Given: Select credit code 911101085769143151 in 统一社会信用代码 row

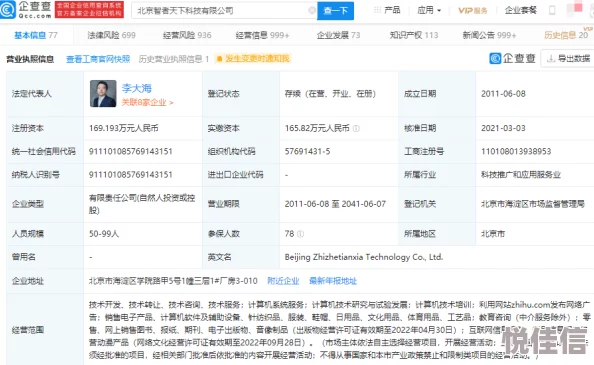Looking at the screenshot, I should click(x=131, y=151).
